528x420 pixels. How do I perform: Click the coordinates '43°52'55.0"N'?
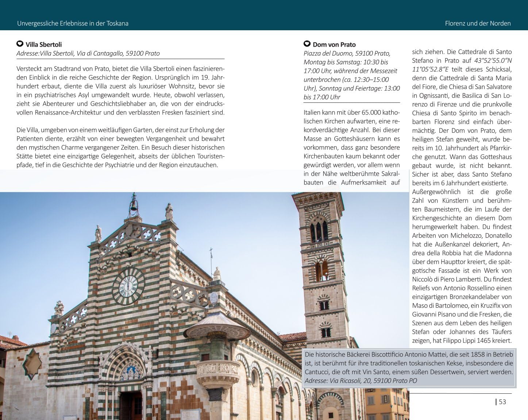click(493, 61)
